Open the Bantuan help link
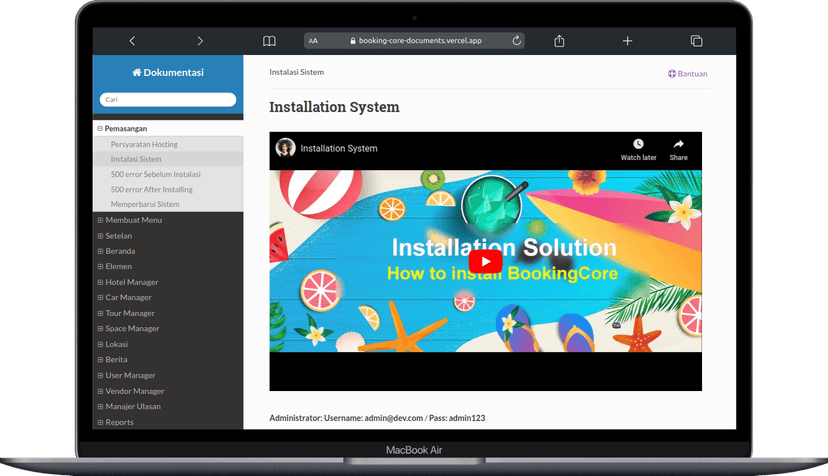828x476 pixels. [688, 74]
